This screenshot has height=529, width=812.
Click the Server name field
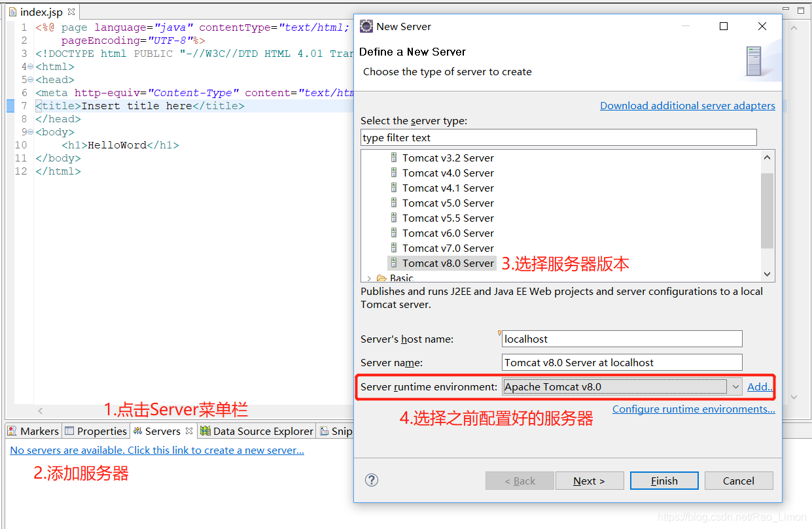click(x=622, y=362)
